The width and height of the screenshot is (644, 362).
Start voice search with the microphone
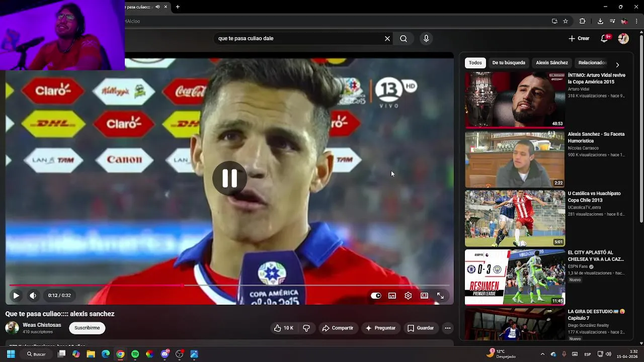point(426,38)
